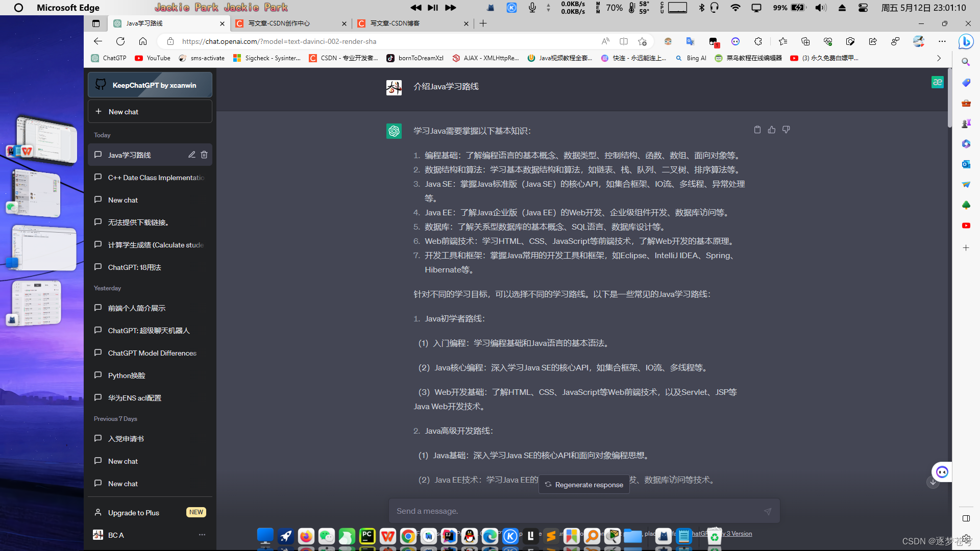The height and width of the screenshot is (551, 980).
Task: Copy ChatGPT response with clipboard icon
Action: click(757, 130)
